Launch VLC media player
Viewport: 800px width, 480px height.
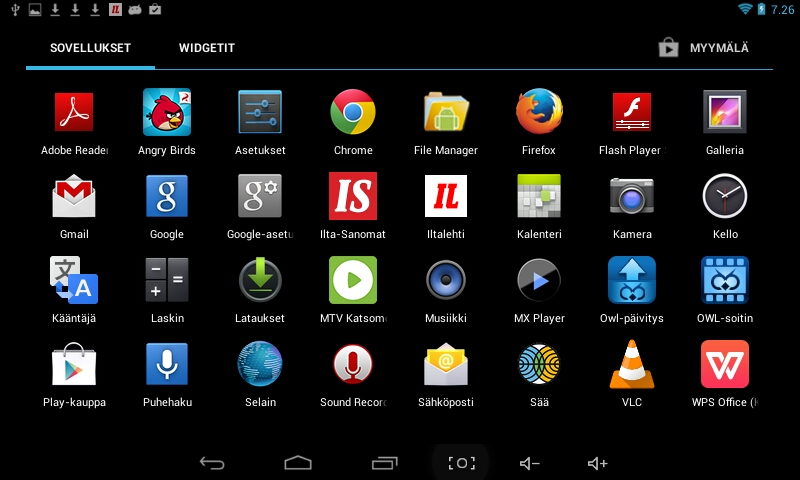[x=632, y=364]
